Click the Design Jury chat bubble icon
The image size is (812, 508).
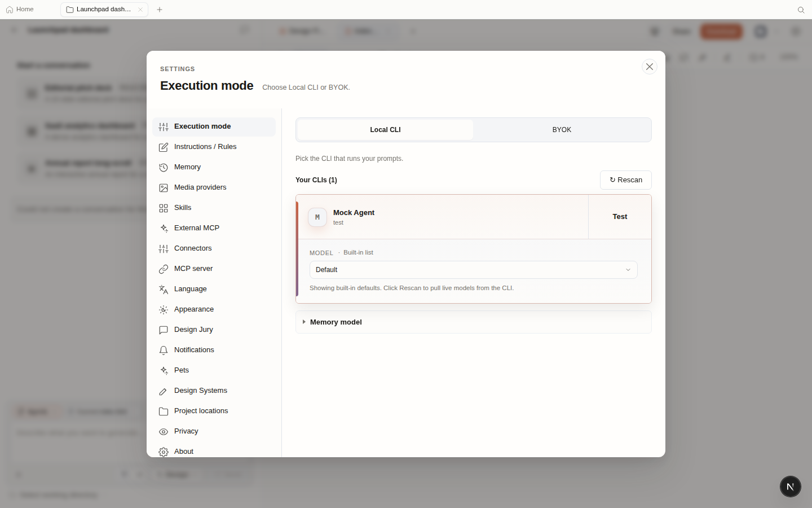coord(164,330)
